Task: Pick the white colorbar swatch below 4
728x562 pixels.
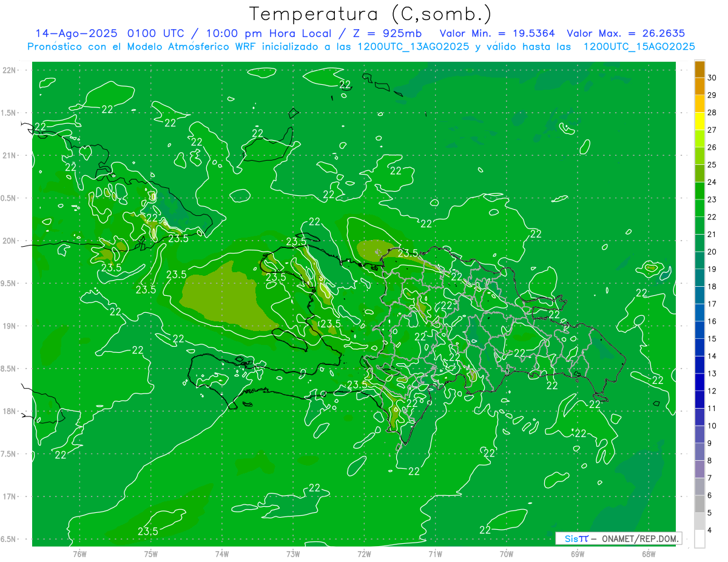Action: tap(699, 539)
